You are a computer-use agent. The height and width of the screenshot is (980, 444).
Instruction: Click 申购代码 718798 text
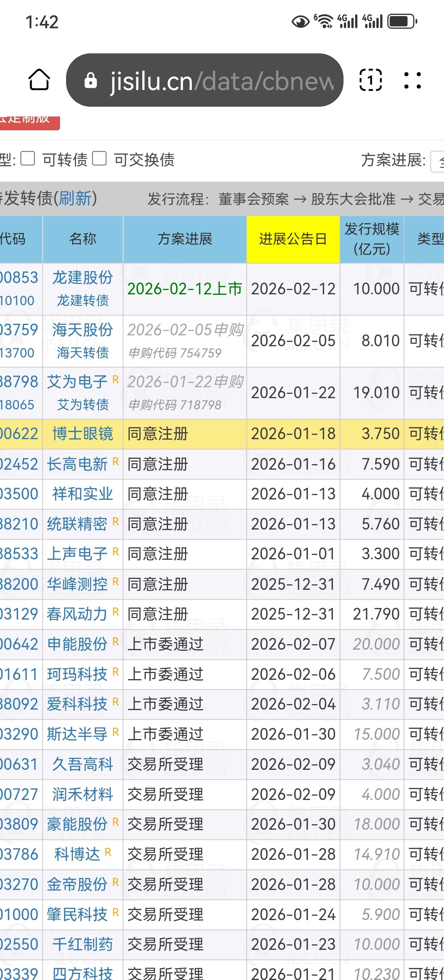pos(174,405)
